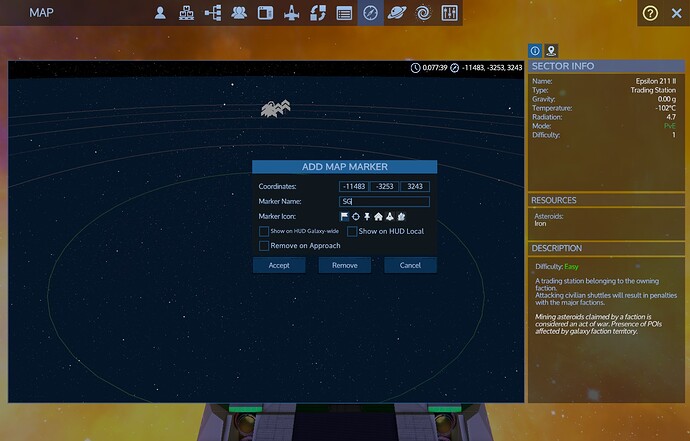Select the flag marker icon
Image resolution: width=690 pixels, height=441 pixels.
(x=345, y=216)
